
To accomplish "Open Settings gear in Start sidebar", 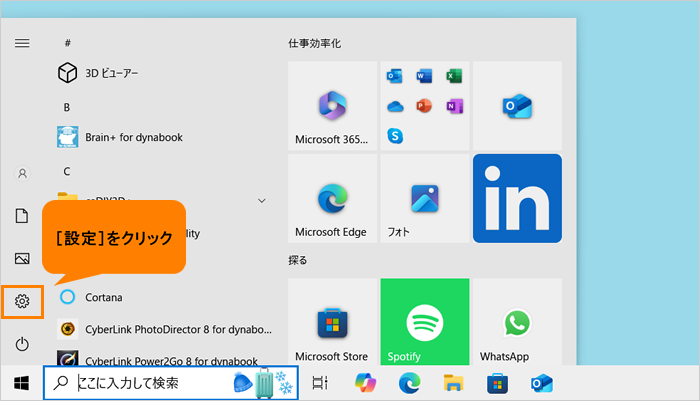I will (x=22, y=301).
